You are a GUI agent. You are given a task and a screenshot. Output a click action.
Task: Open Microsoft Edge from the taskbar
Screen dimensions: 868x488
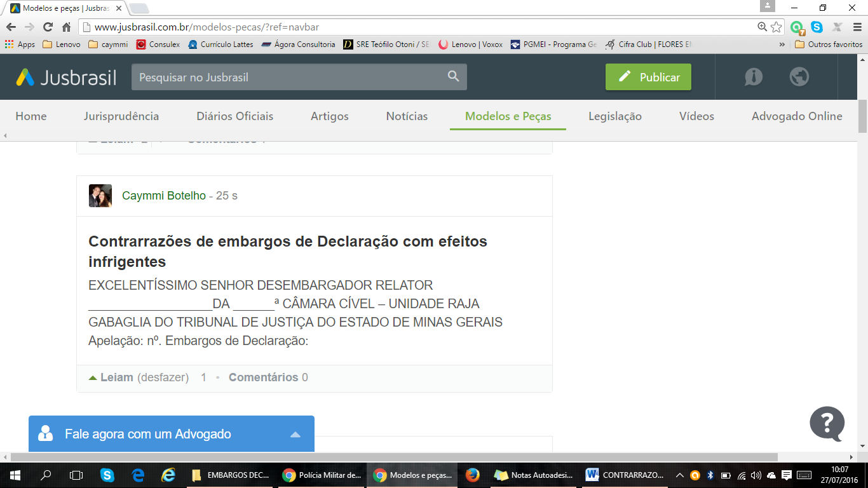point(138,475)
